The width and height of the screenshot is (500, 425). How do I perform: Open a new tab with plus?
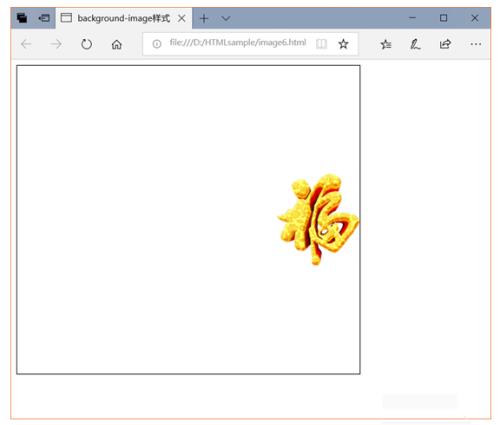[x=204, y=18]
